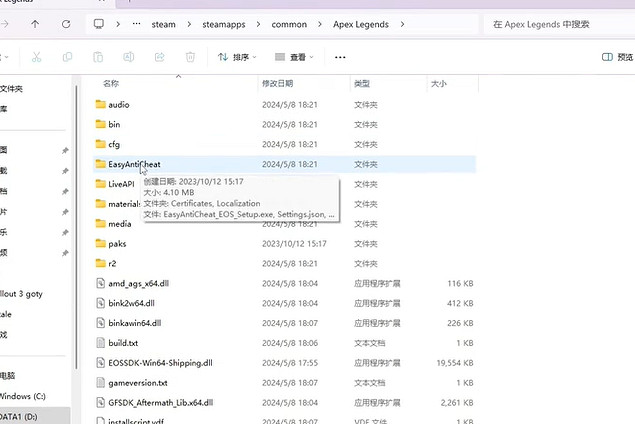The width and height of the screenshot is (635, 424).
Task: Open the Sort (排序) dropdown
Action: click(x=237, y=57)
